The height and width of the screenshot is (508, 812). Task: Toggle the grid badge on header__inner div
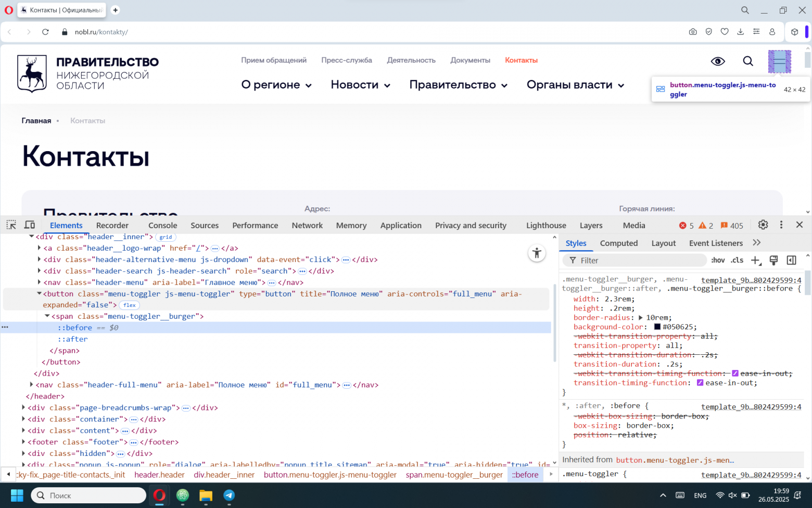click(x=166, y=237)
